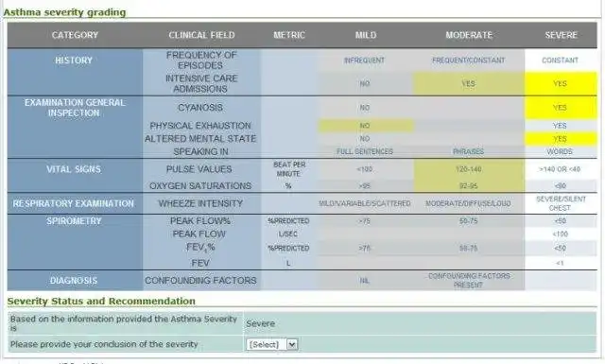Select the DIAGNOSIS category cell
Viewport: 605px width, 364px height.
[x=75, y=281]
